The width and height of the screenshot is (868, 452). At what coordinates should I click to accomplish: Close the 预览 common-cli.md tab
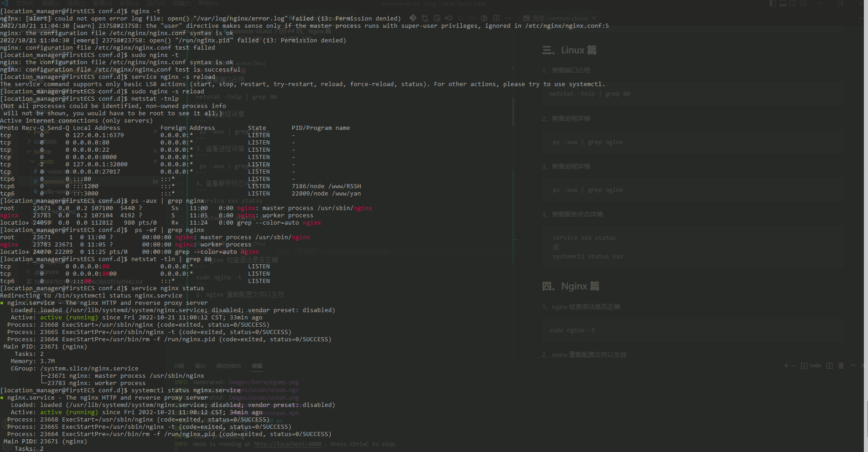click(594, 18)
